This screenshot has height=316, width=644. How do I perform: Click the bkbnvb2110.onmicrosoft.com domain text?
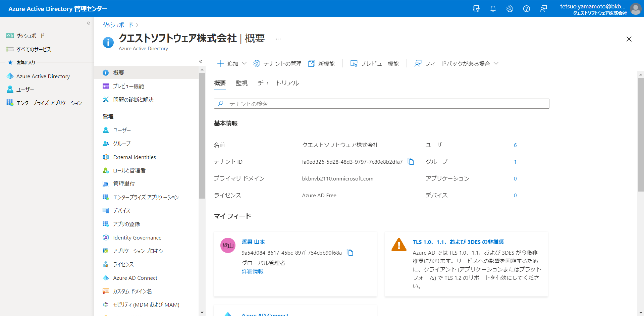coord(337,178)
